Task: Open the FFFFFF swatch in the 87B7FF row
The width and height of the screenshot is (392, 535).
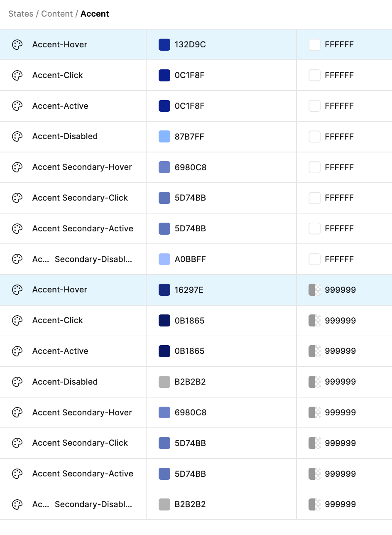Action: pos(315,137)
